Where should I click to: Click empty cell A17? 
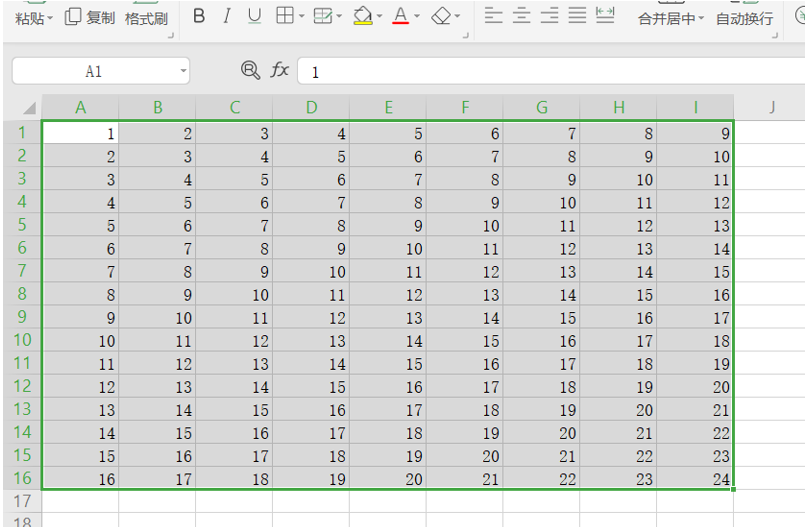coord(80,501)
